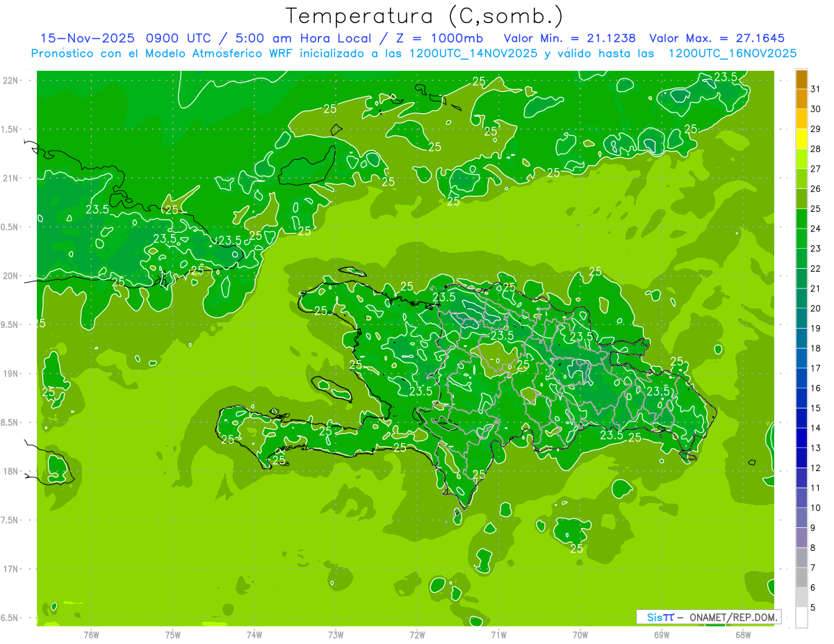Image resolution: width=834 pixels, height=644 pixels.
Task: Click the '75W' longitude axis label
Action: [x=172, y=634]
